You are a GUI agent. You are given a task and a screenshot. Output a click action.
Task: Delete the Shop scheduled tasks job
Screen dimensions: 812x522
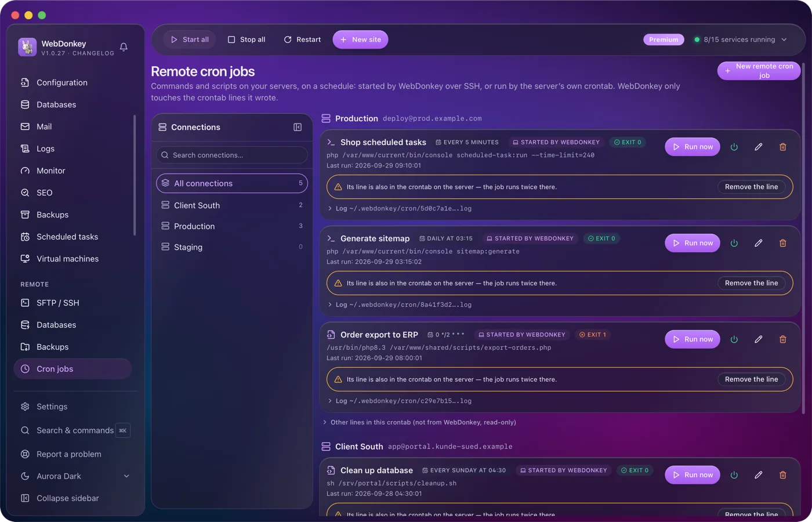coord(782,147)
